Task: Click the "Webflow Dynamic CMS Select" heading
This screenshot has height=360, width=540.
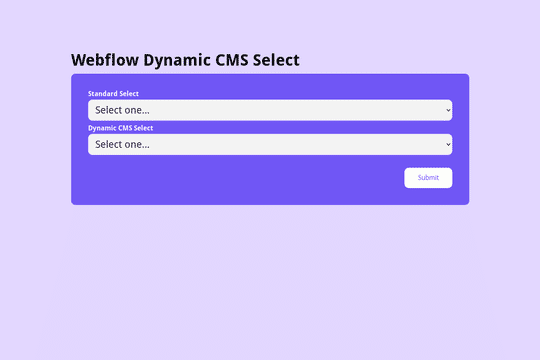Action: coord(185,60)
